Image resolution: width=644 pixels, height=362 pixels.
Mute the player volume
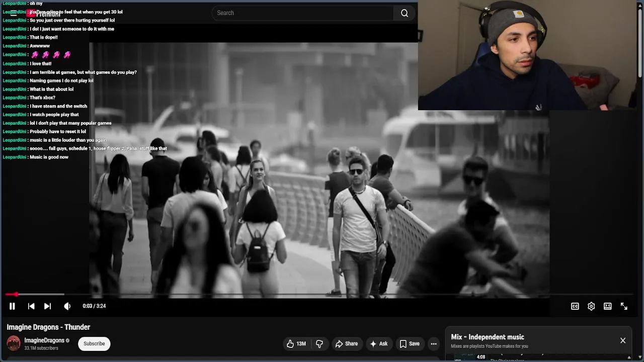pos(67,306)
